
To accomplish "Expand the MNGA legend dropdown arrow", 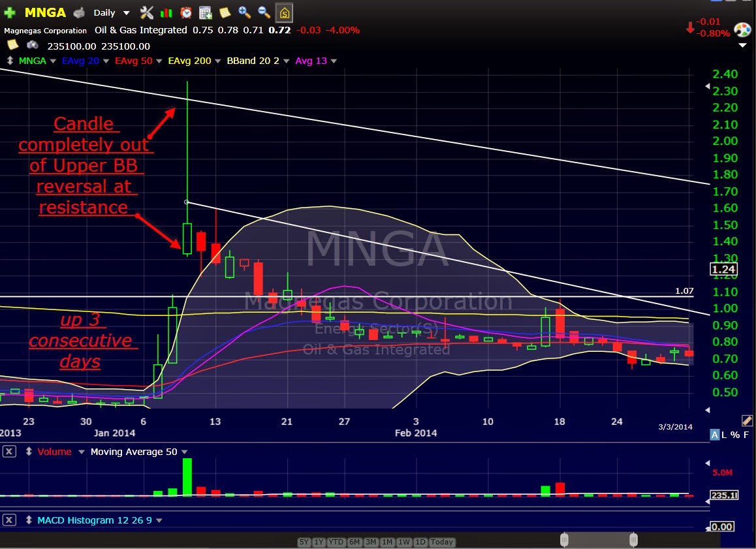I will [53, 61].
